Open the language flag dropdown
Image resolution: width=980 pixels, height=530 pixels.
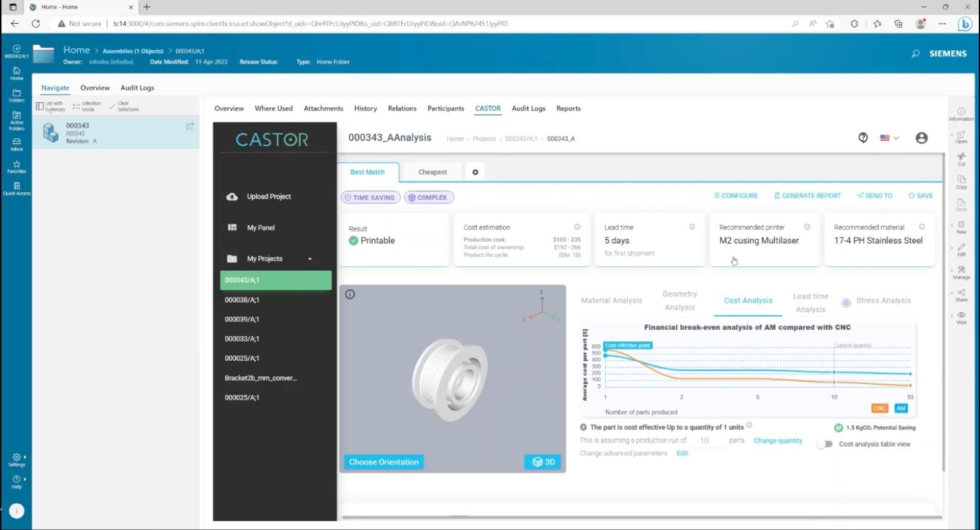point(889,138)
